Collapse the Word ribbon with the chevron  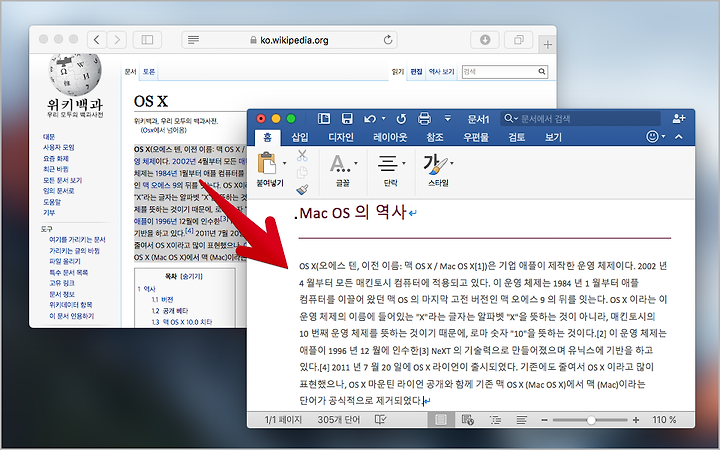679,137
